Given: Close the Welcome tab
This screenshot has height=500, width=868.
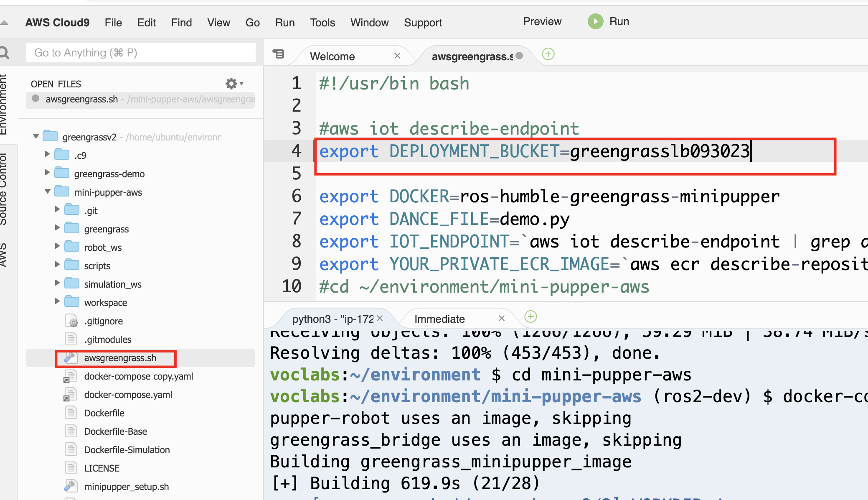Looking at the screenshot, I should [397, 56].
